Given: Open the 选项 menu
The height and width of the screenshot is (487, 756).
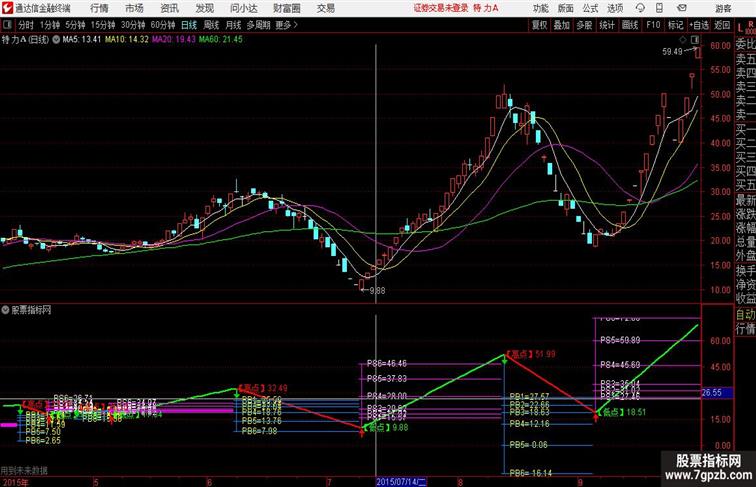Looking at the screenshot, I should click(x=615, y=8).
